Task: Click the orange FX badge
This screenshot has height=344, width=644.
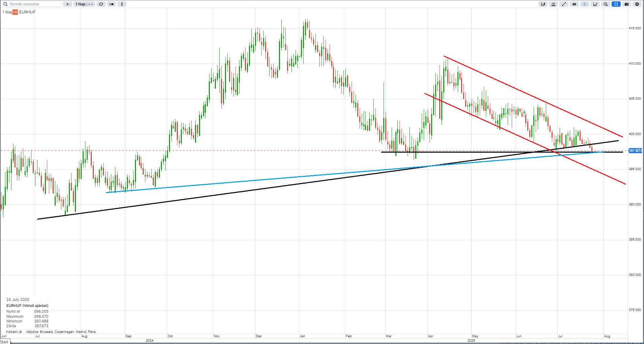Action: 15,12
